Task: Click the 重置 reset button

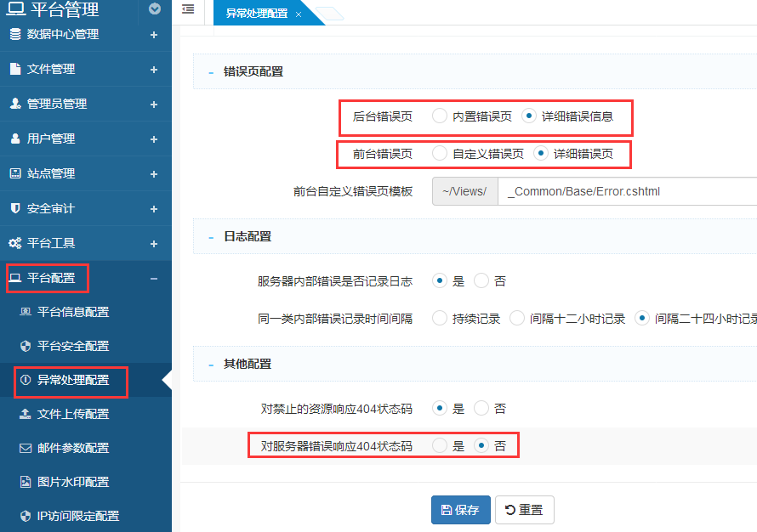Action: (x=524, y=510)
